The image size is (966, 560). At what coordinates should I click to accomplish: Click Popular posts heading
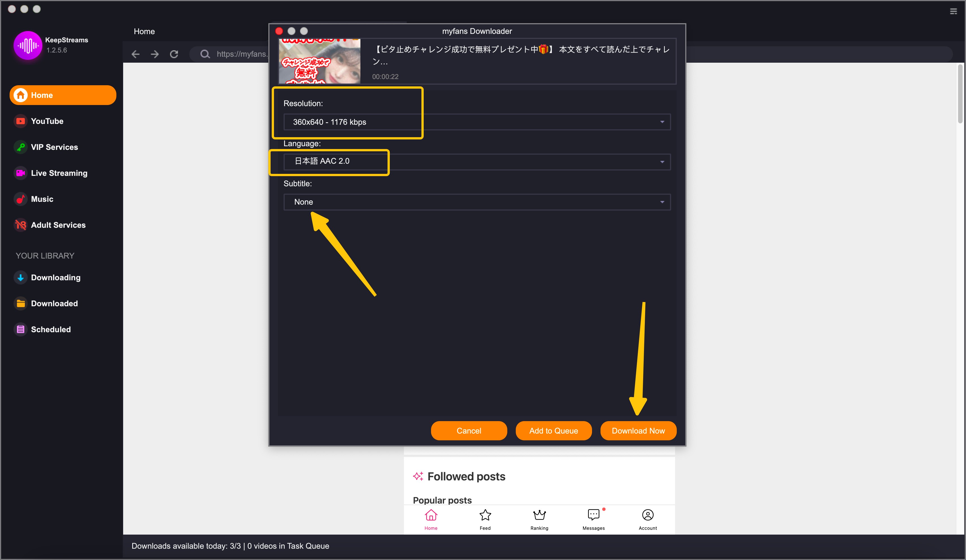(442, 500)
